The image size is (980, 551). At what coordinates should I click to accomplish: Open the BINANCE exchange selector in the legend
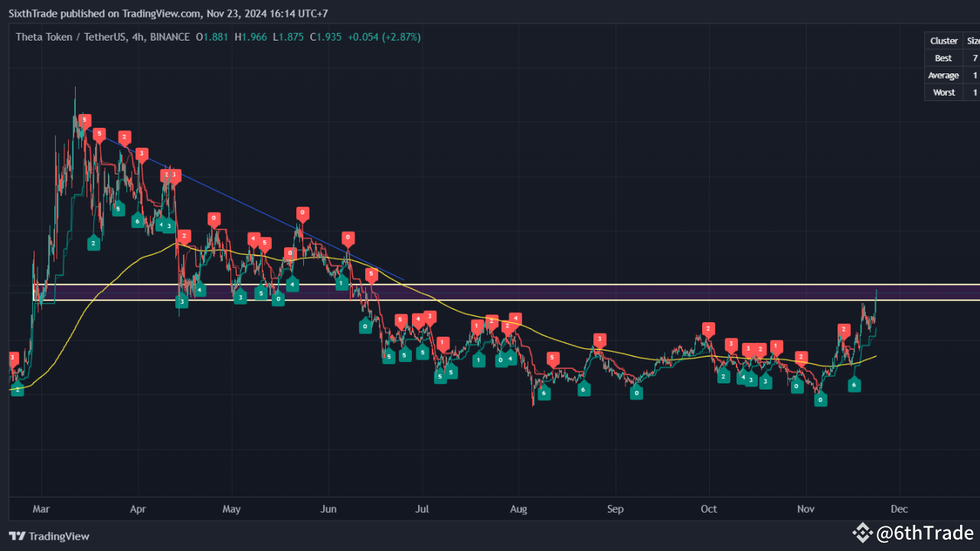point(170,36)
